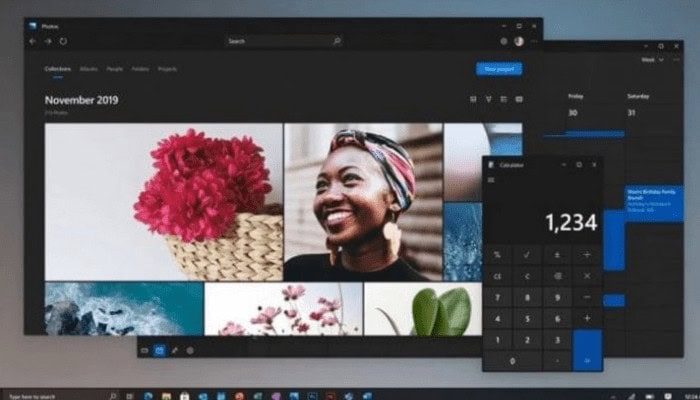The image size is (700, 400).
Task: Click the 2 key on Calculator
Action: point(527,340)
